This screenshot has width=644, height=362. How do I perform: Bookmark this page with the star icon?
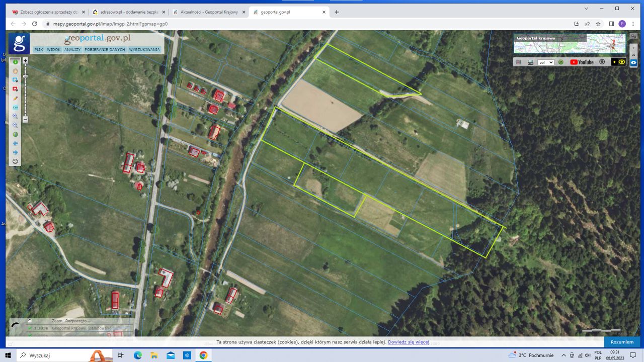click(x=598, y=24)
